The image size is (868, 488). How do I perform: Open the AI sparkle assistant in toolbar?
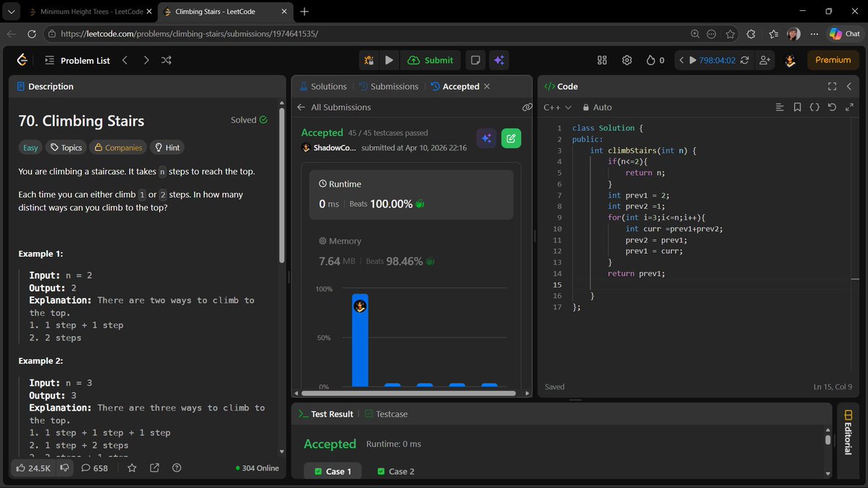(498, 60)
